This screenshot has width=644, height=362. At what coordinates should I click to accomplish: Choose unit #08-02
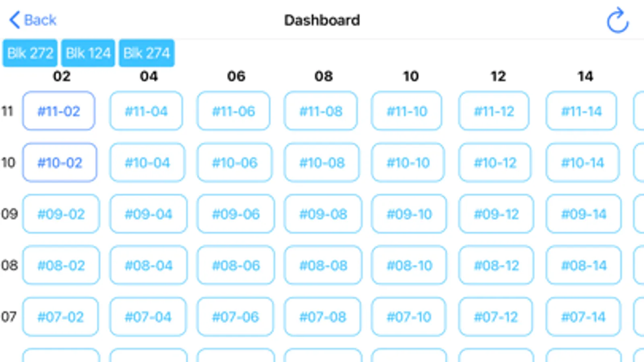tap(61, 265)
